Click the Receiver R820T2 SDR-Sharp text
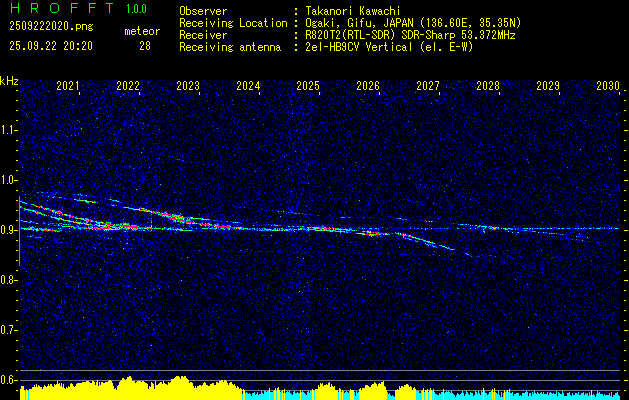The width and height of the screenshot is (629, 400). pos(410,35)
